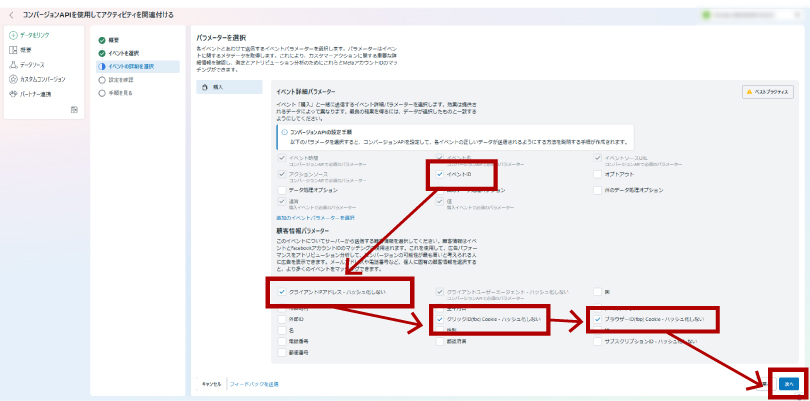Image resolution: width=810 pixels, height=401 pixels.
Task: Click the info icon of コンバージョンAPIの設定手順
Action: pos(284,132)
